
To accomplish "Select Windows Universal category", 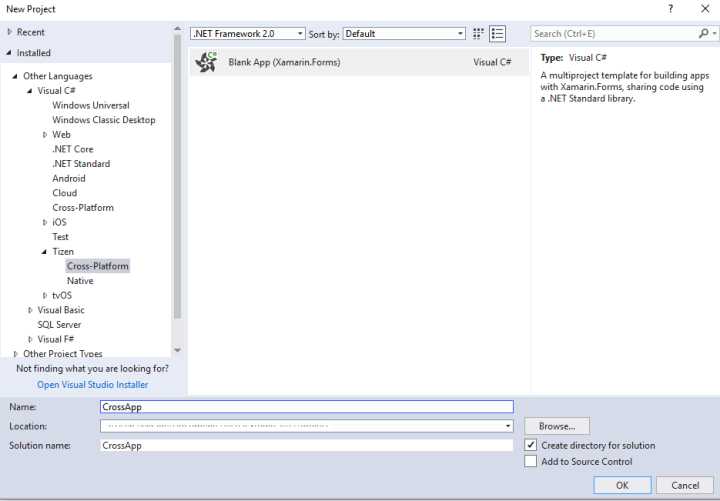I will pyautogui.click(x=90, y=105).
